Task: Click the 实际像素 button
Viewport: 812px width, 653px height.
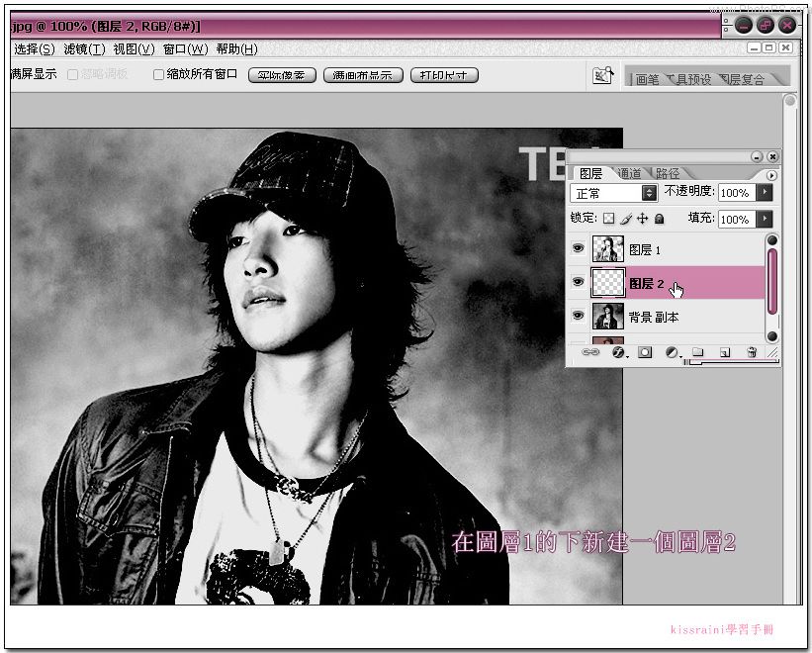Action: [282, 75]
